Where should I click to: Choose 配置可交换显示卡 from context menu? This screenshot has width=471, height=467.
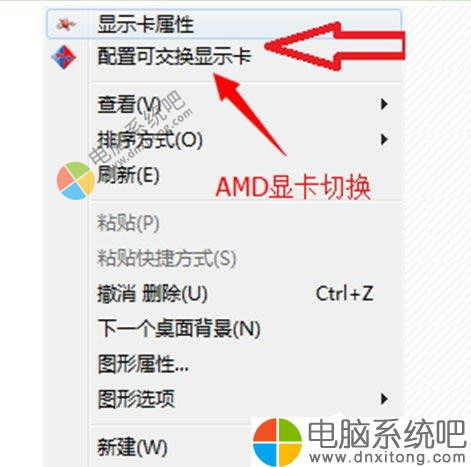click(224, 56)
